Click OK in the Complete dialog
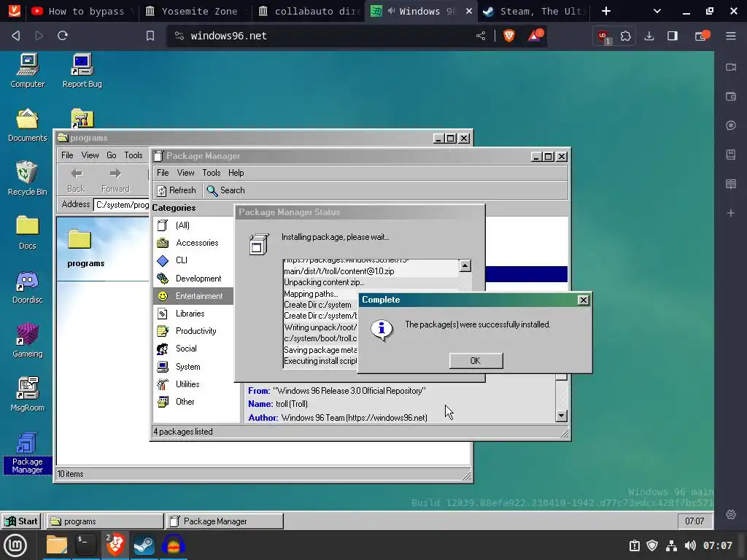The image size is (747, 560). coord(476,361)
